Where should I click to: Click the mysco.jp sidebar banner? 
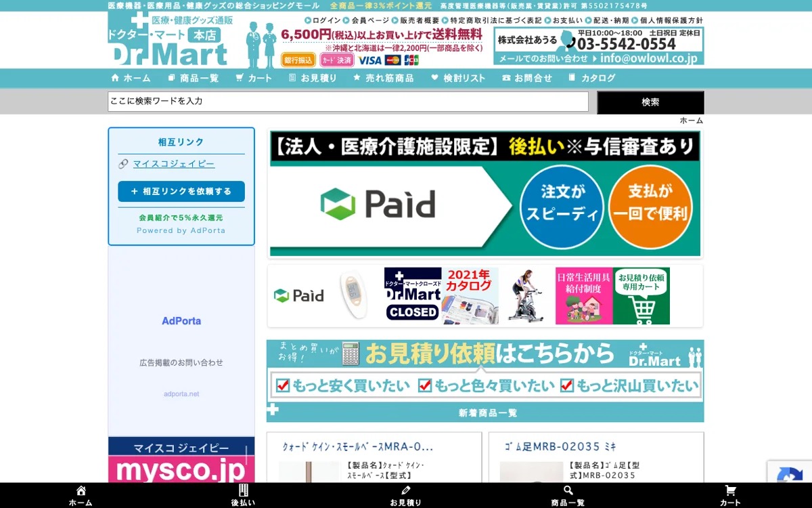(x=181, y=460)
